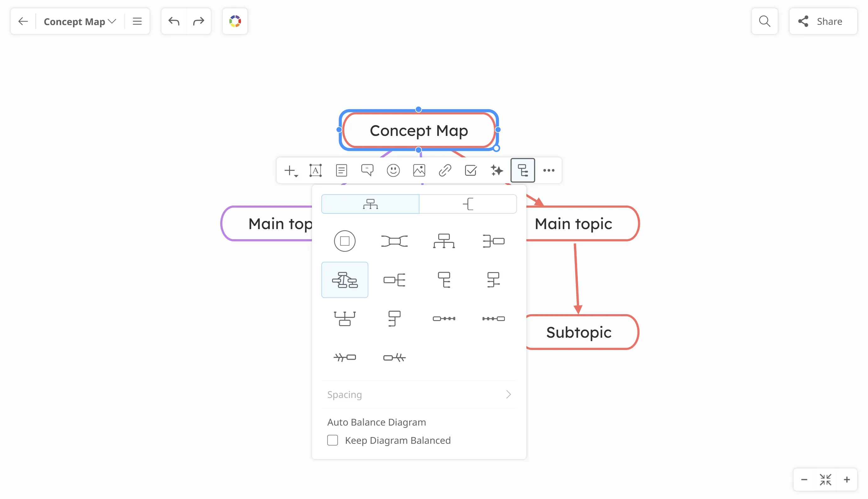Select the org chart downward layout
Viewport: 868px width, 499px height.
(444, 241)
